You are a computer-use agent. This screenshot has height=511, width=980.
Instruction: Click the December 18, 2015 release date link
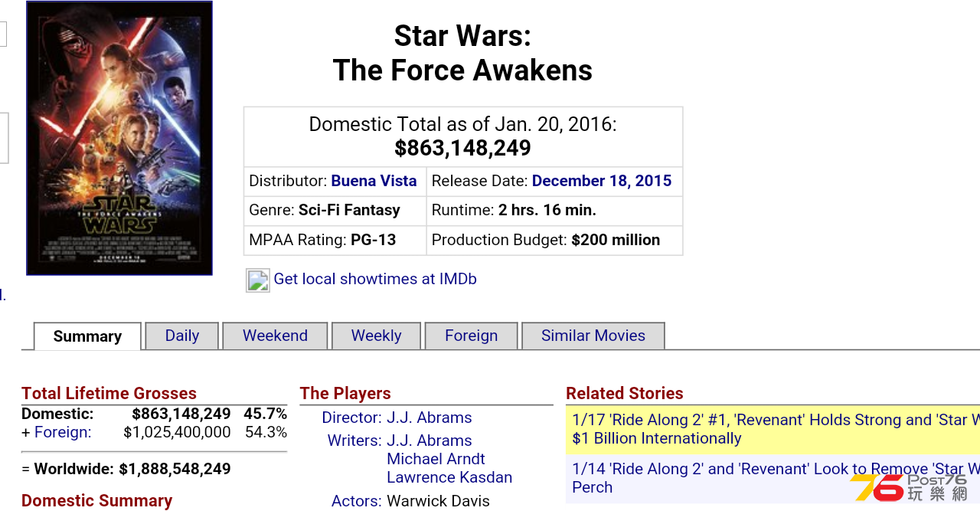[602, 181]
